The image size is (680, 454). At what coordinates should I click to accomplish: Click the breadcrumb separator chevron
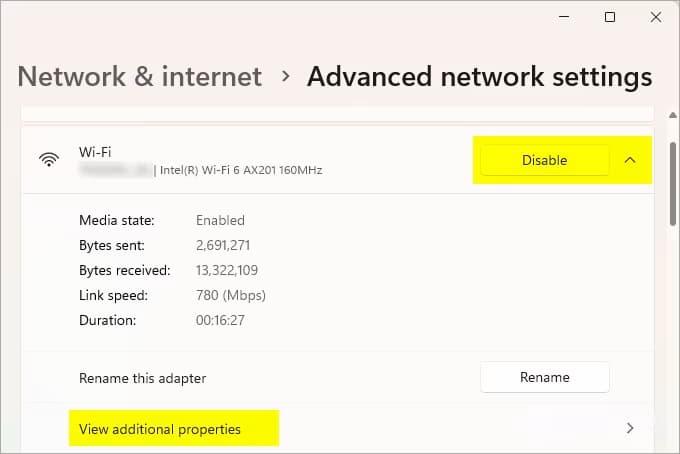[x=285, y=76]
